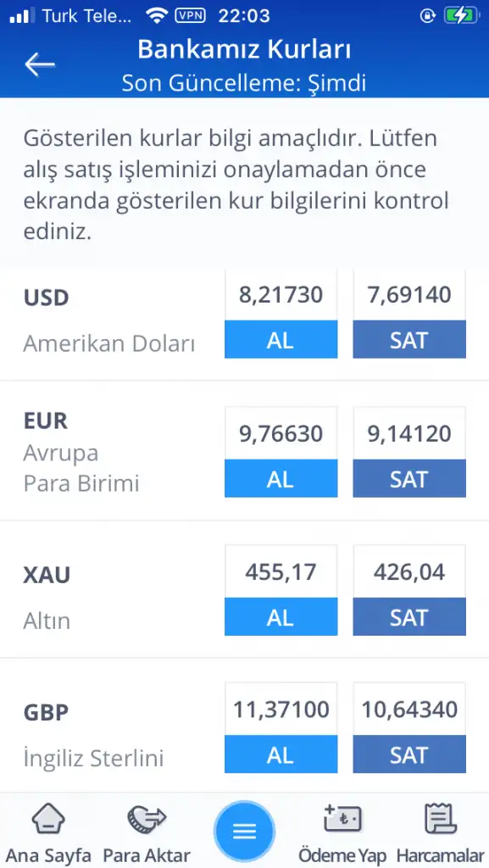Tap the VPN status indicator

pos(190,16)
